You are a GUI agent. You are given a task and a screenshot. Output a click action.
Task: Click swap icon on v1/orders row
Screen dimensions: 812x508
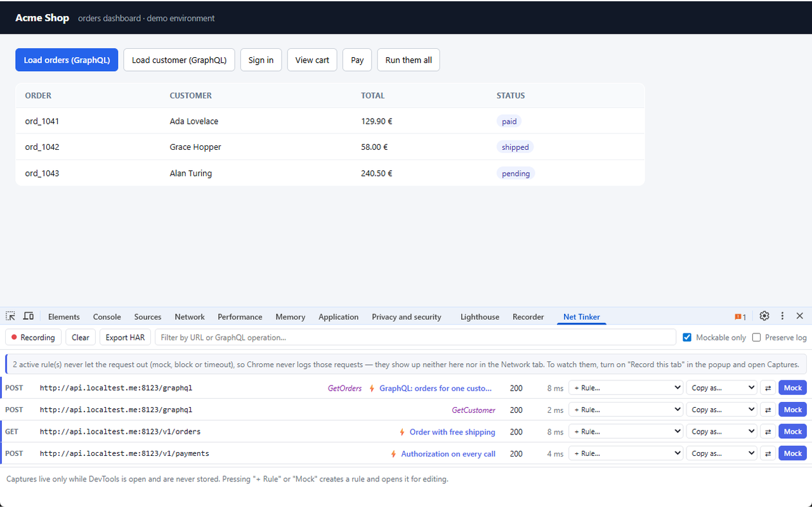[x=768, y=432]
